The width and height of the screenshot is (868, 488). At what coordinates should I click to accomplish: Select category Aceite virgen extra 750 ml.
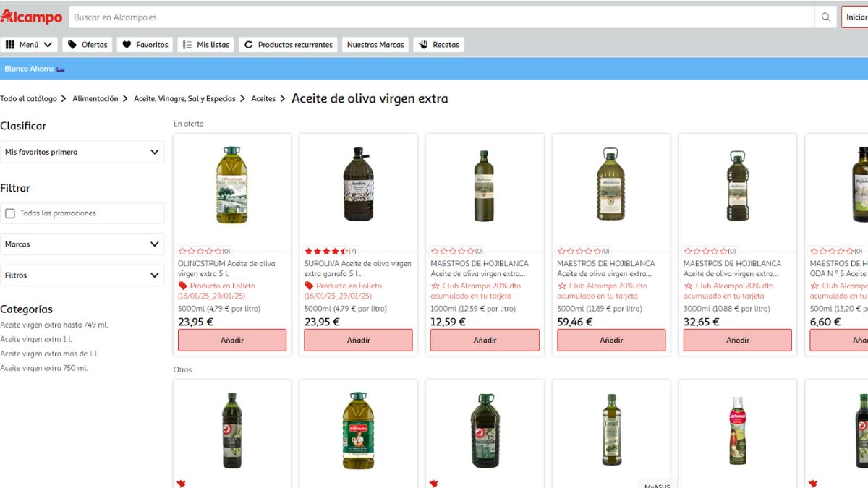44,369
